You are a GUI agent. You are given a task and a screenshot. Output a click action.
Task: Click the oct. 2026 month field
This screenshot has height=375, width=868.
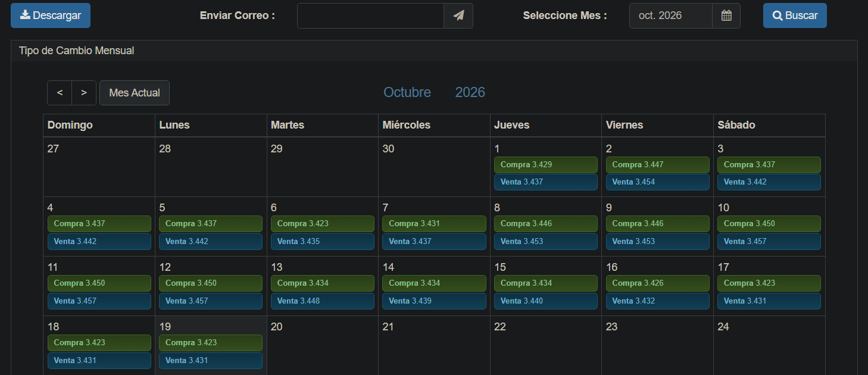point(671,15)
